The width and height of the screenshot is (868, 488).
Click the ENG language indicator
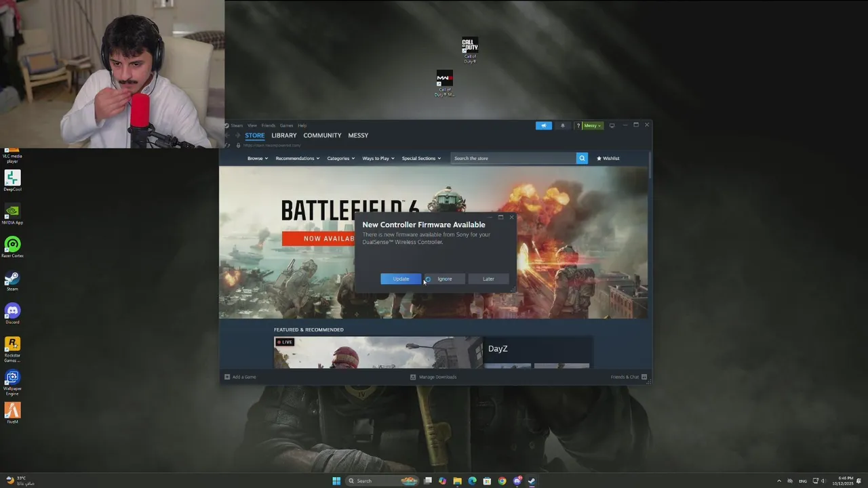pyautogui.click(x=803, y=481)
